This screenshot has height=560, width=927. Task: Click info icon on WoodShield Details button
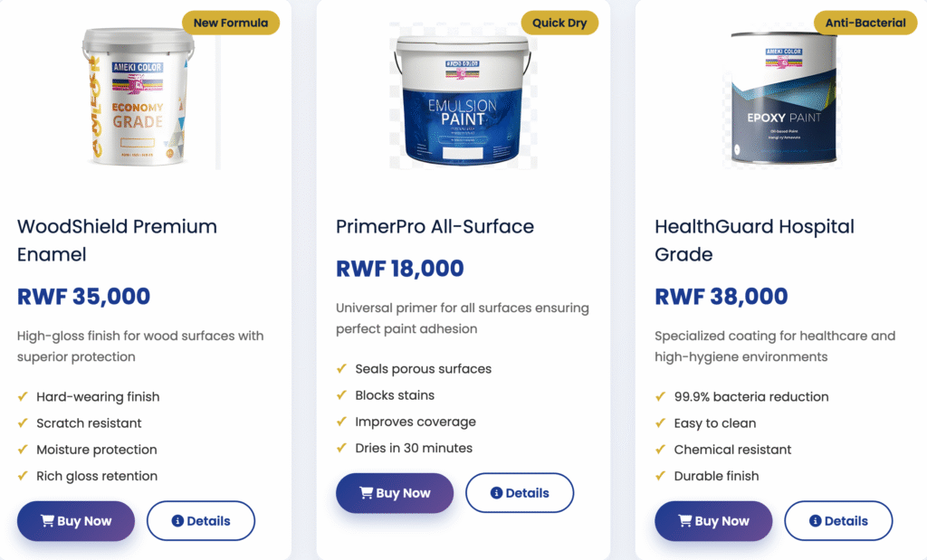[x=177, y=521]
